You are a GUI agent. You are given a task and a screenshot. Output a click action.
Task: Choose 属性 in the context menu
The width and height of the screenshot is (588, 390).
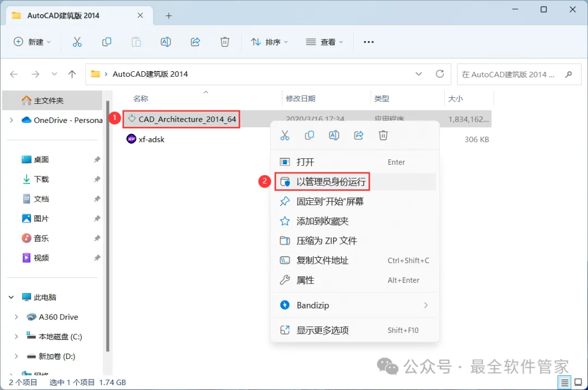coord(355,280)
